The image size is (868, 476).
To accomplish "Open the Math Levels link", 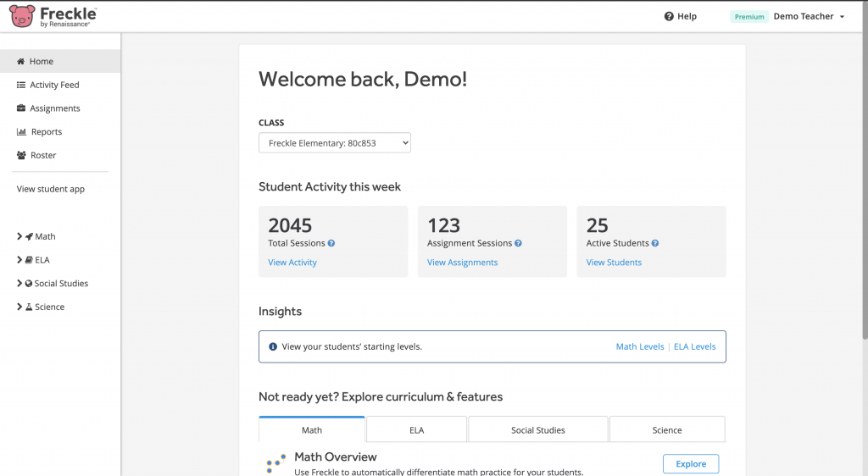I will pos(640,346).
